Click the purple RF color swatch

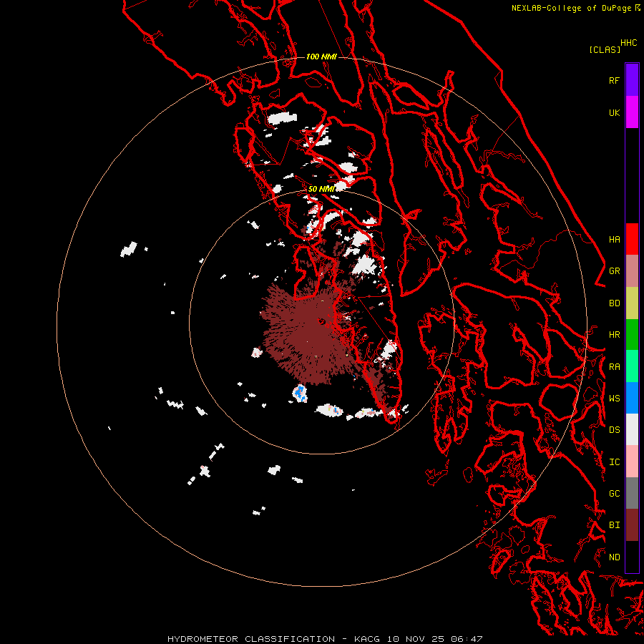coord(632,80)
